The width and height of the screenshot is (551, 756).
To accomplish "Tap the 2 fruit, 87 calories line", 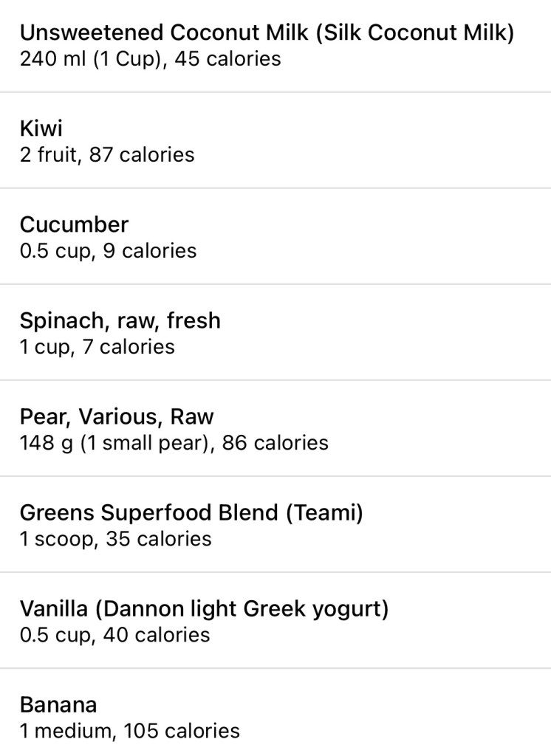I will click(107, 155).
